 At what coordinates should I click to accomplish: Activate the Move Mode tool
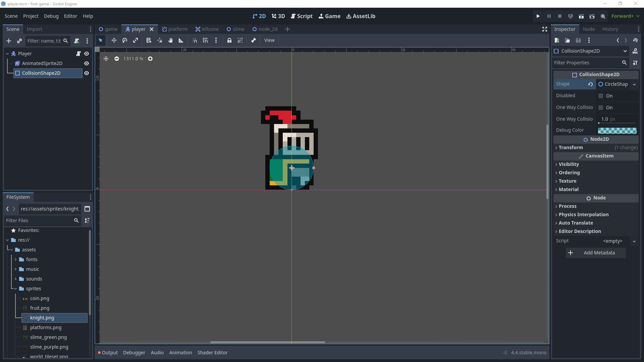pyautogui.click(x=114, y=41)
